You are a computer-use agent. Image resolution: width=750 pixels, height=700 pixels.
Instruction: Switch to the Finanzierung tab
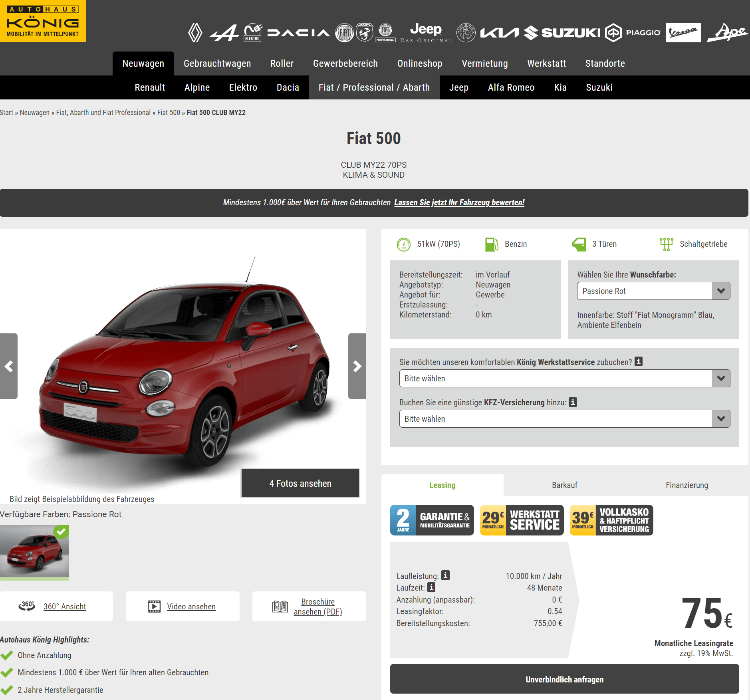(x=687, y=485)
